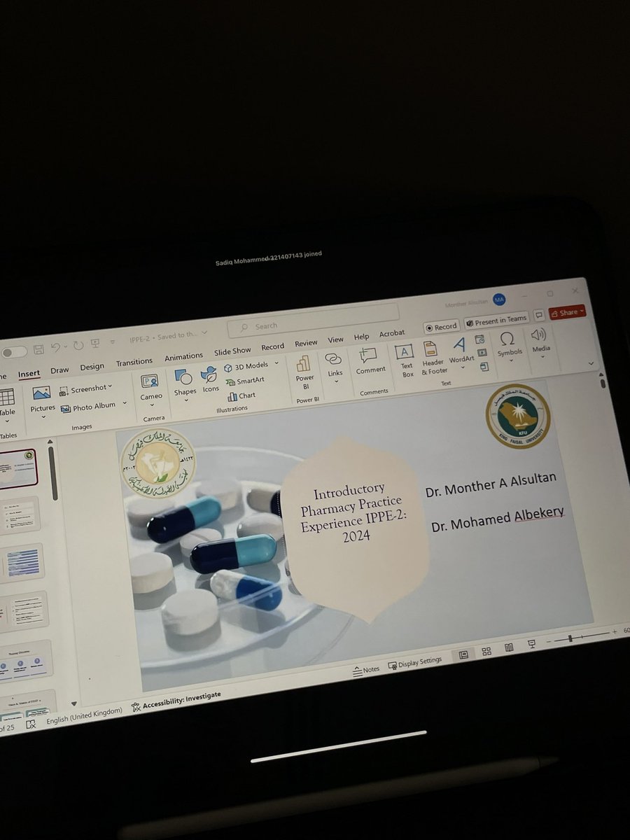630x840 pixels.
Task: Insert Object icon in Text group
Action: (x=483, y=365)
